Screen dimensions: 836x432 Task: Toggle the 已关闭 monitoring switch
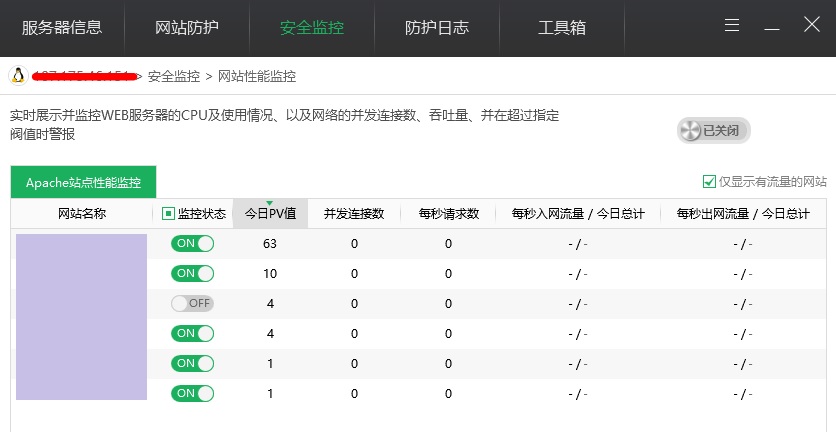click(713, 130)
